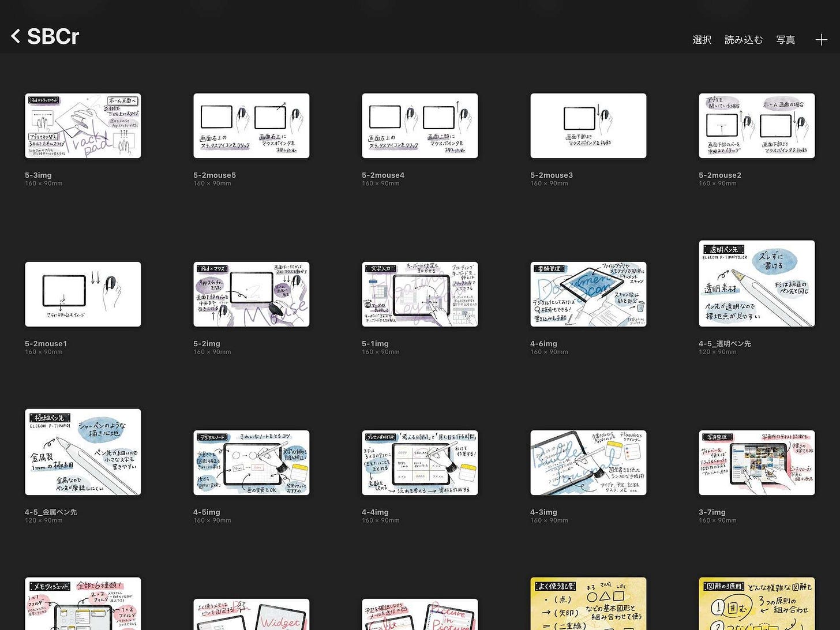Screen dimensions: 840x630
Task: Tap the 選択 button
Action: [702, 40]
